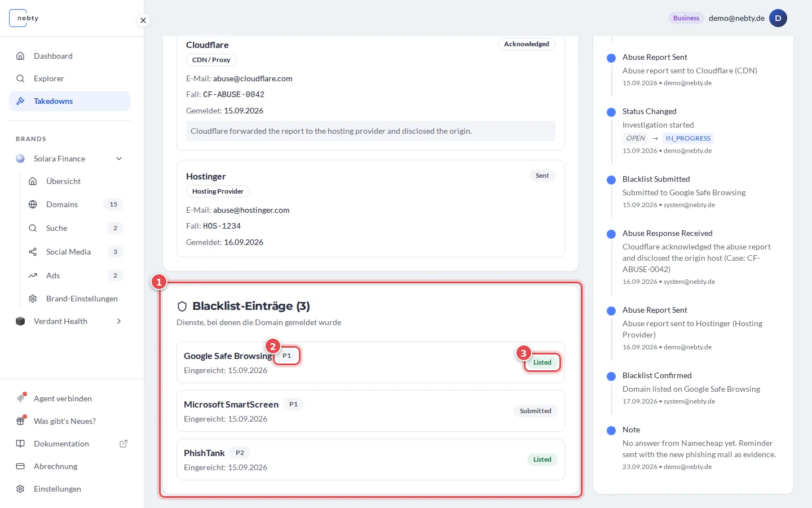The height and width of the screenshot is (508, 812).
Task: Click the Blacklist Confirmed timeline marker dot
Action: (611, 376)
